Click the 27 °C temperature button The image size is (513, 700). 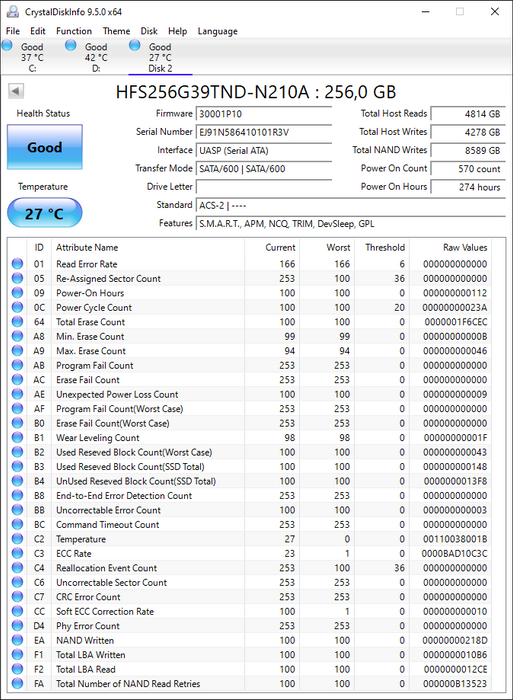[x=45, y=213]
